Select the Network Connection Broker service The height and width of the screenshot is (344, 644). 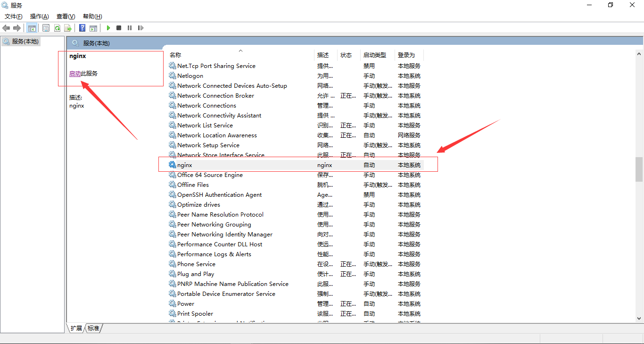[x=215, y=96]
